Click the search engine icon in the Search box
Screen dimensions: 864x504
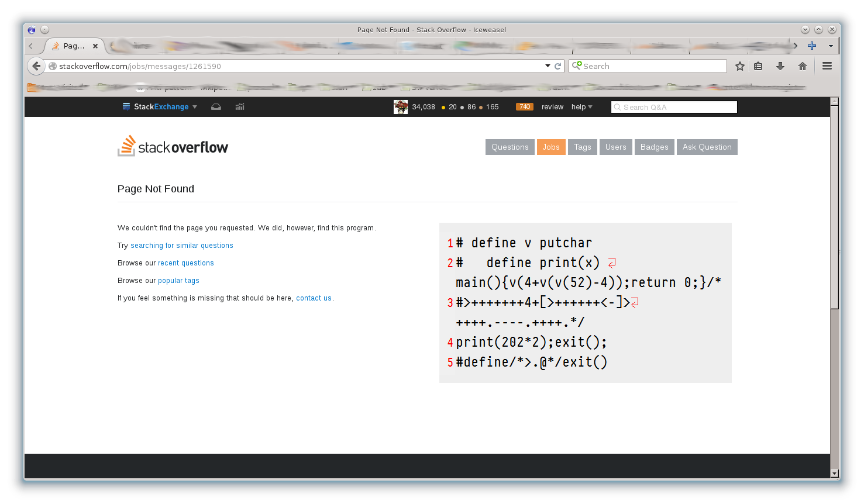(577, 65)
